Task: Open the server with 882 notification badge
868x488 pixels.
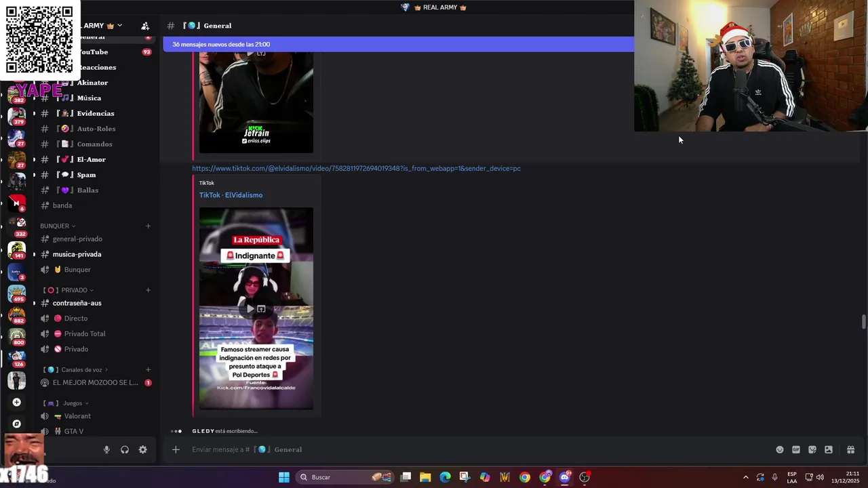Action: pyautogui.click(x=17, y=315)
